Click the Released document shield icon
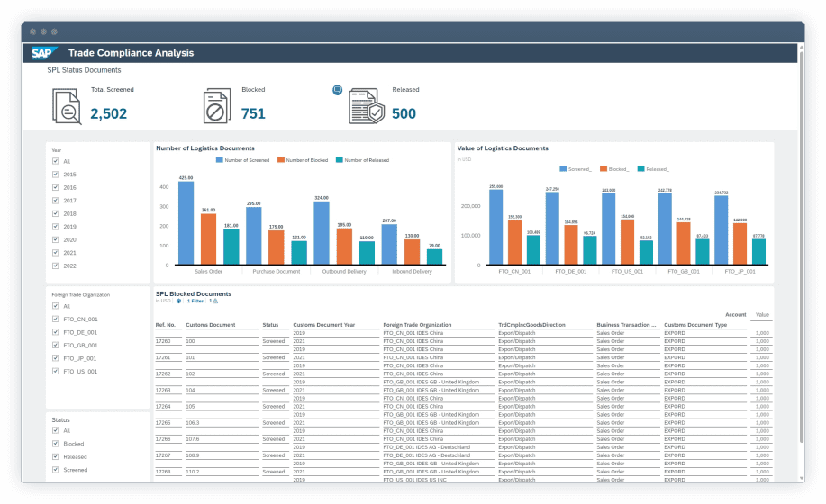Screen dimensions: 826x504 (x=366, y=106)
